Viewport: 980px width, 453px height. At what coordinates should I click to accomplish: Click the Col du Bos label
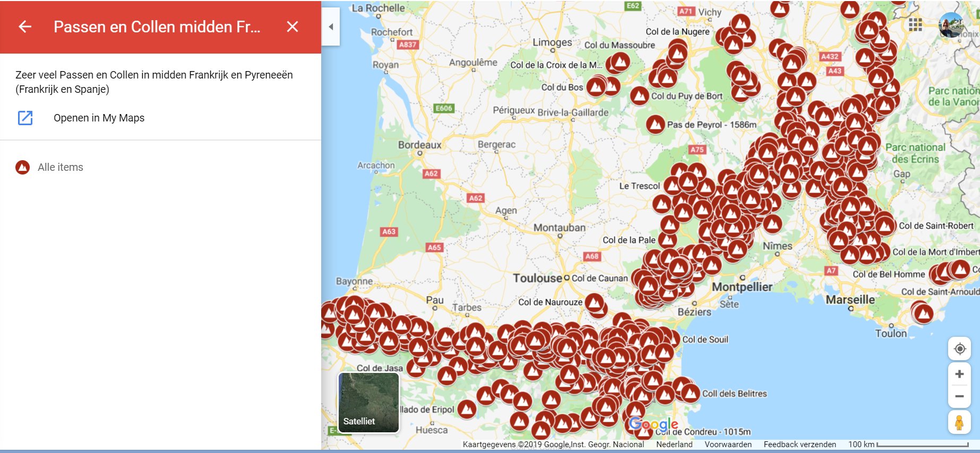pyautogui.click(x=562, y=88)
